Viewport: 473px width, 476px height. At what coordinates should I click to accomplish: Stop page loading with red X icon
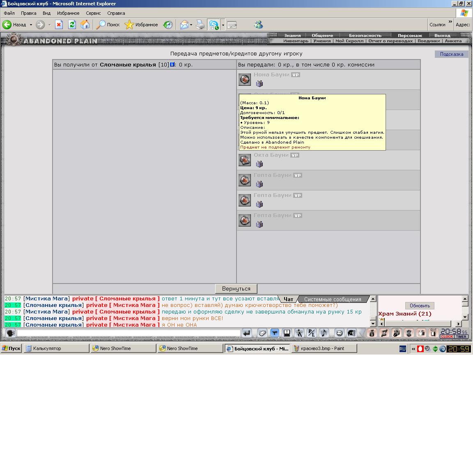pos(59,25)
